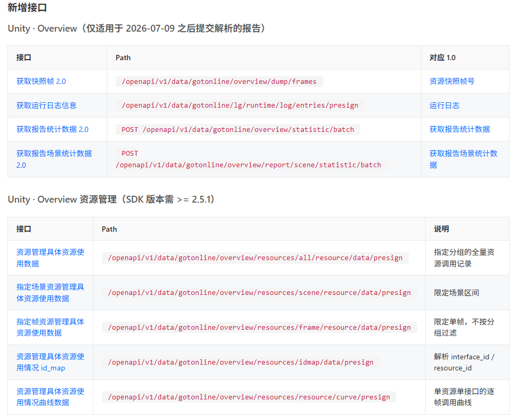Open the 运行日志 link in 对应 1.0 column
The height and width of the screenshot is (420, 516).
[x=444, y=105]
